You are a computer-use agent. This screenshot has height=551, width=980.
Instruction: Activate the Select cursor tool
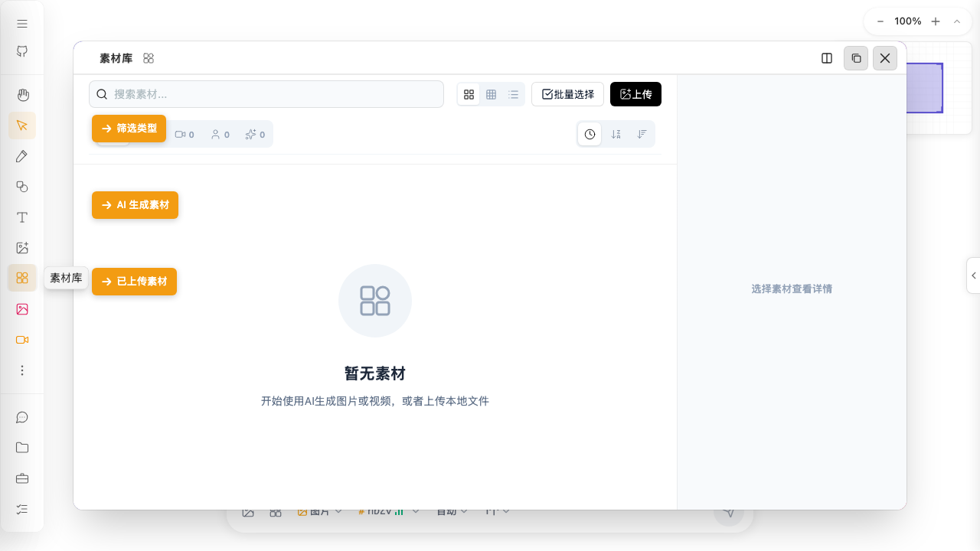22,126
